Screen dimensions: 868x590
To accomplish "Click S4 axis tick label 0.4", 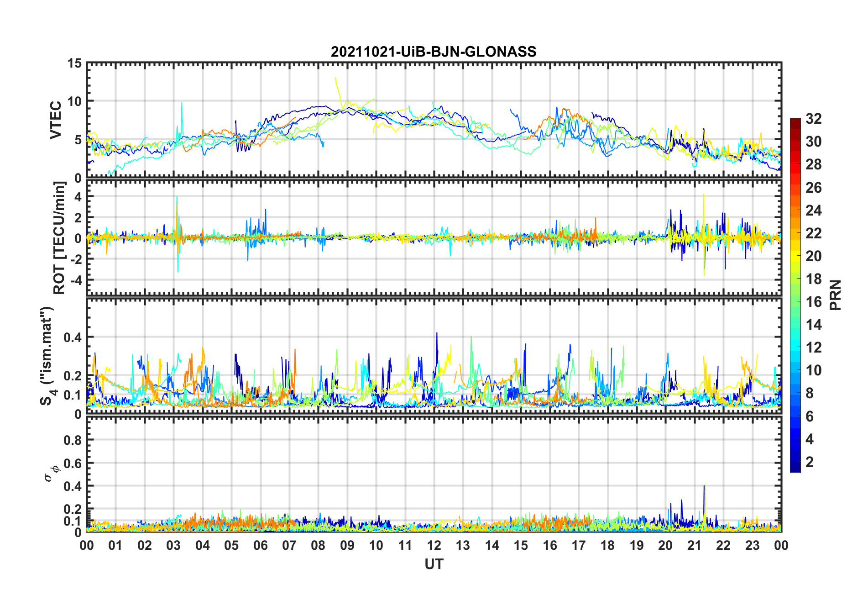I will point(73,337).
